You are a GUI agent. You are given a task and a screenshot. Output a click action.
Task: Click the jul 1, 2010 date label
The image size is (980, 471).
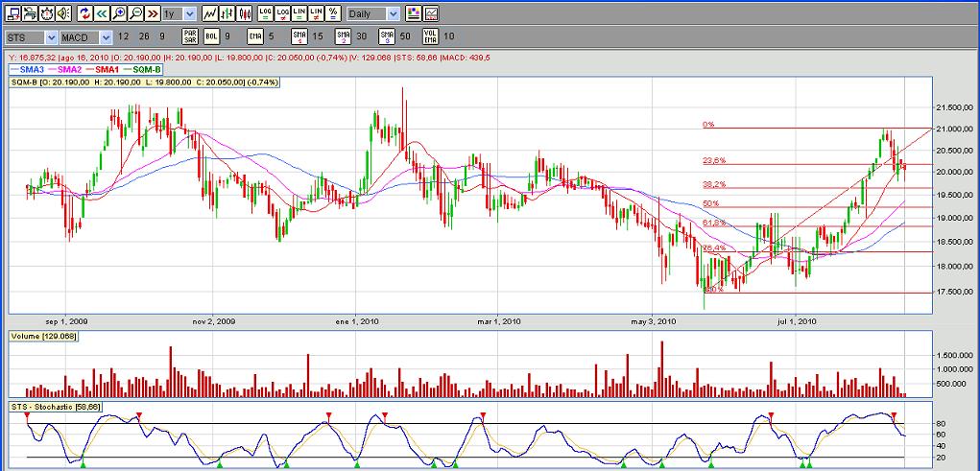[x=797, y=321]
